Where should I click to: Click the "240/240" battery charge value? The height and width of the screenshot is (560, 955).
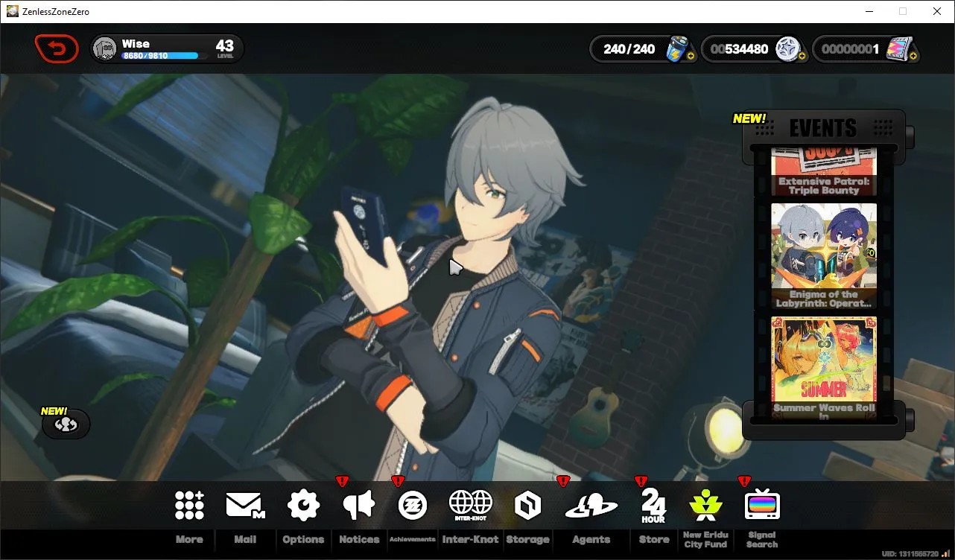[x=629, y=49]
